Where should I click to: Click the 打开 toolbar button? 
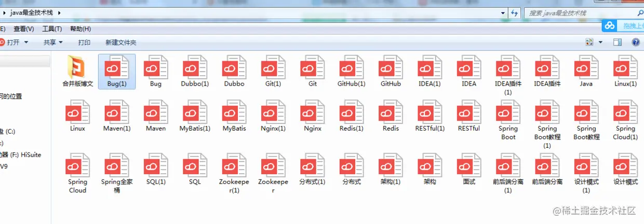coord(13,43)
